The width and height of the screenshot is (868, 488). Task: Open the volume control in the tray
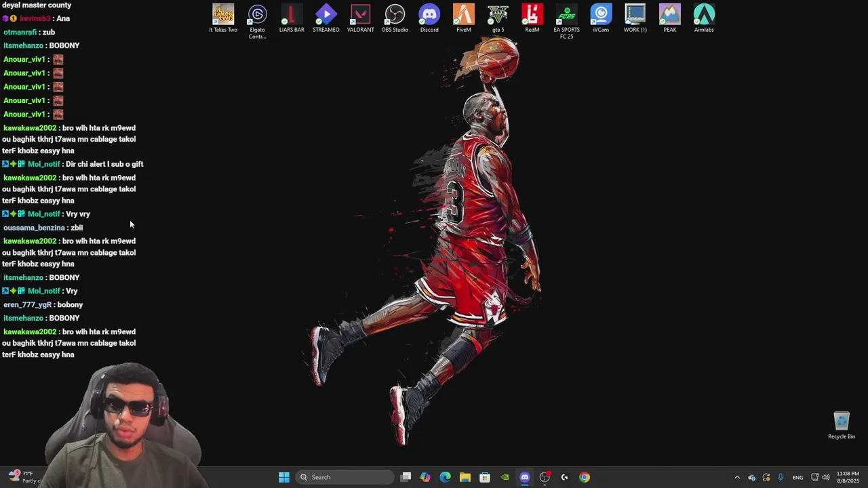(x=826, y=477)
